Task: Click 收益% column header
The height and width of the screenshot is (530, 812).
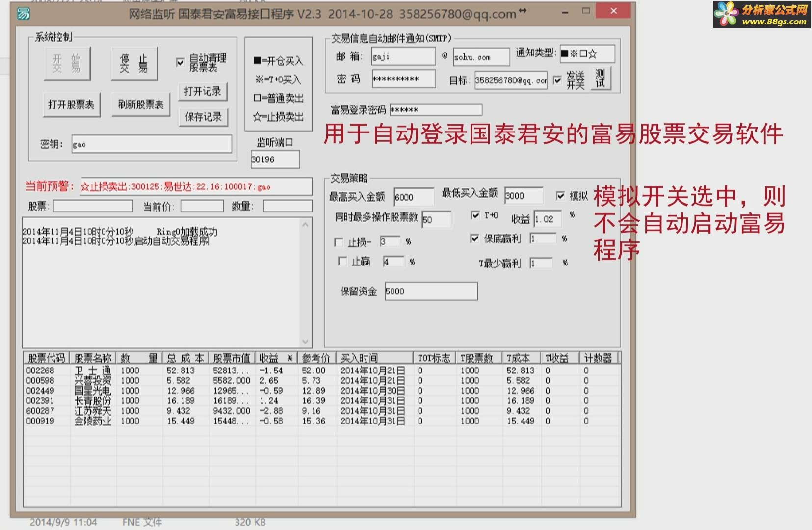Action: tap(277, 358)
